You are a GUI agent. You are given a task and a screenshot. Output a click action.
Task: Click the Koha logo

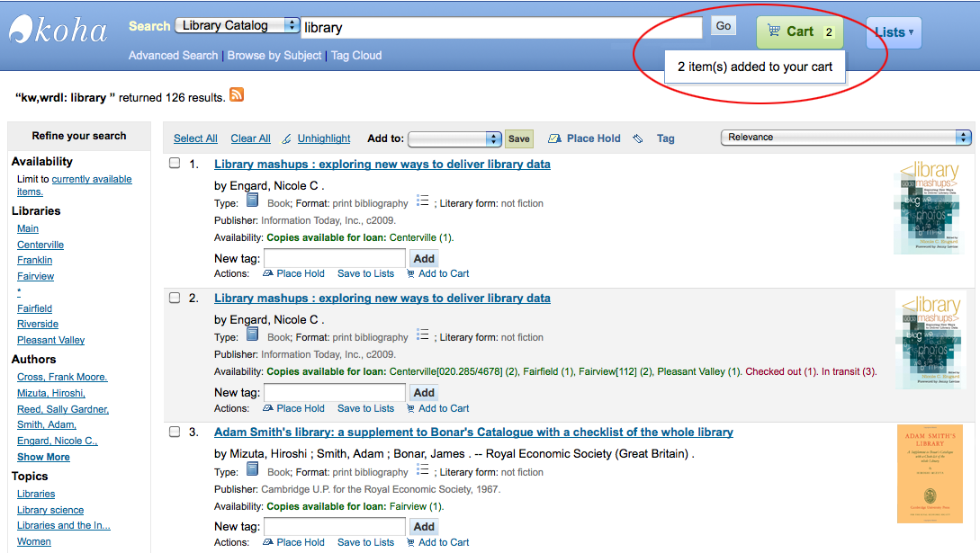[58, 30]
